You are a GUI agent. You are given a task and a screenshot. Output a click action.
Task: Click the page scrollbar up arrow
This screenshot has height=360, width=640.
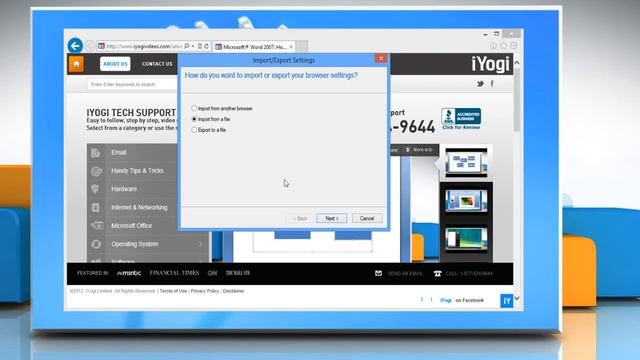coord(517,62)
